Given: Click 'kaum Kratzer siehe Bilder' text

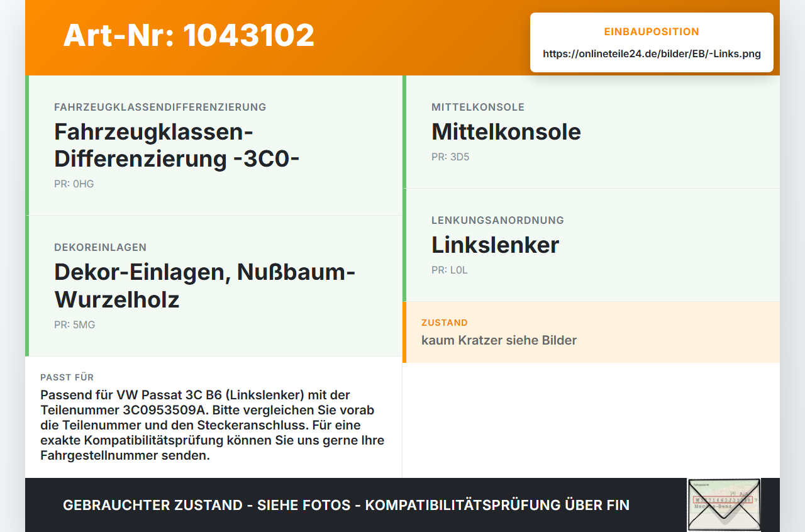Looking at the screenshot, I should 499,340.
